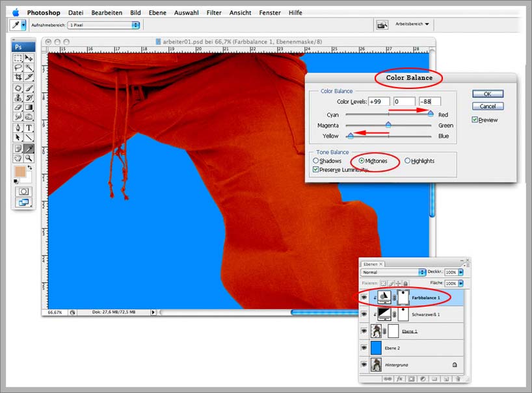Select the Gradient tool
The width and height of the screenshot is (532, 393).
pos(29,107)
